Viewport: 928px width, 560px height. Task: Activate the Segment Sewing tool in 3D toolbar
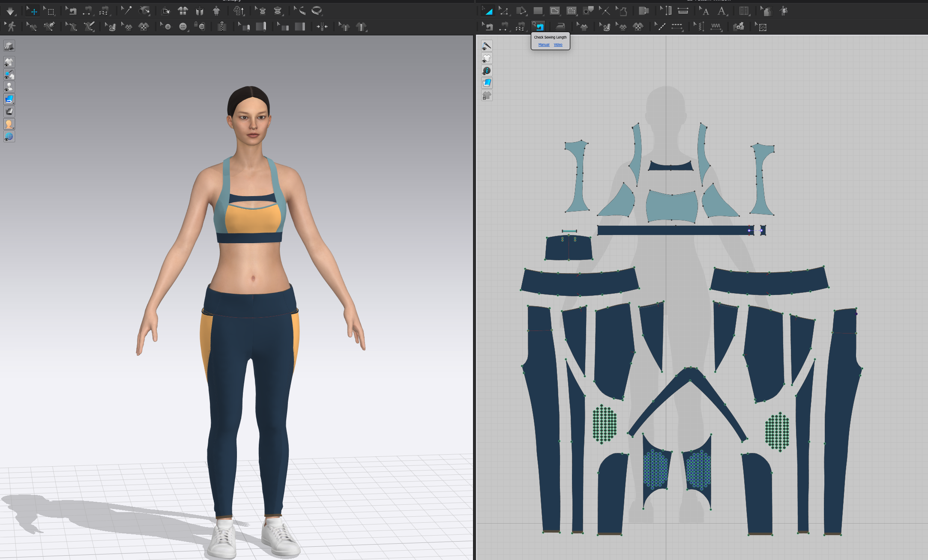[87, 11]
